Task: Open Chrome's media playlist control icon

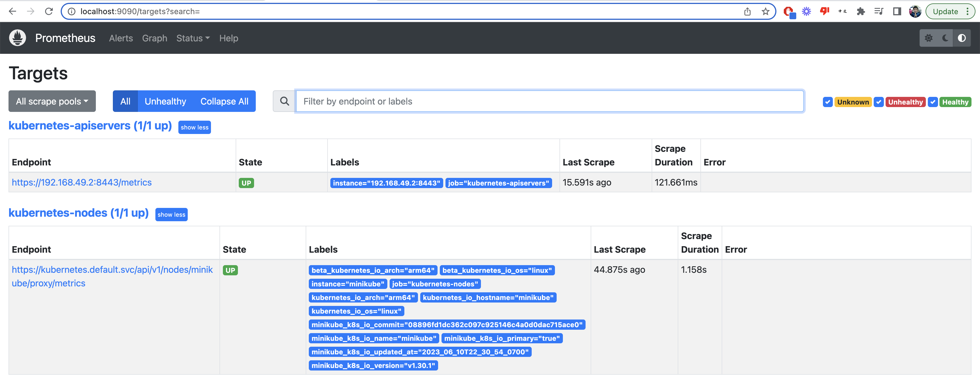Action: click(879, 11)
